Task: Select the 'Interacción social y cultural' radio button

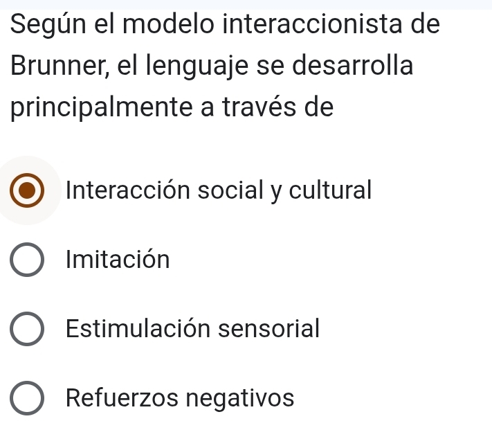Action: [x=27, y=190]
